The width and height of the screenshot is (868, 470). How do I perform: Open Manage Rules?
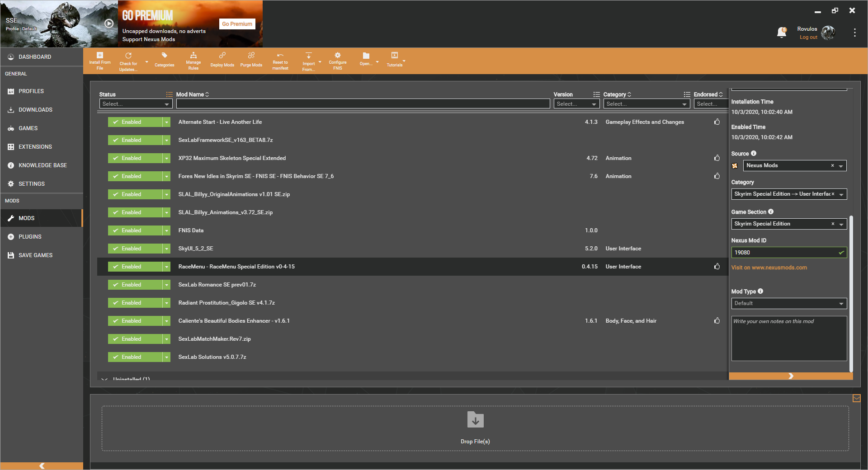193,61
